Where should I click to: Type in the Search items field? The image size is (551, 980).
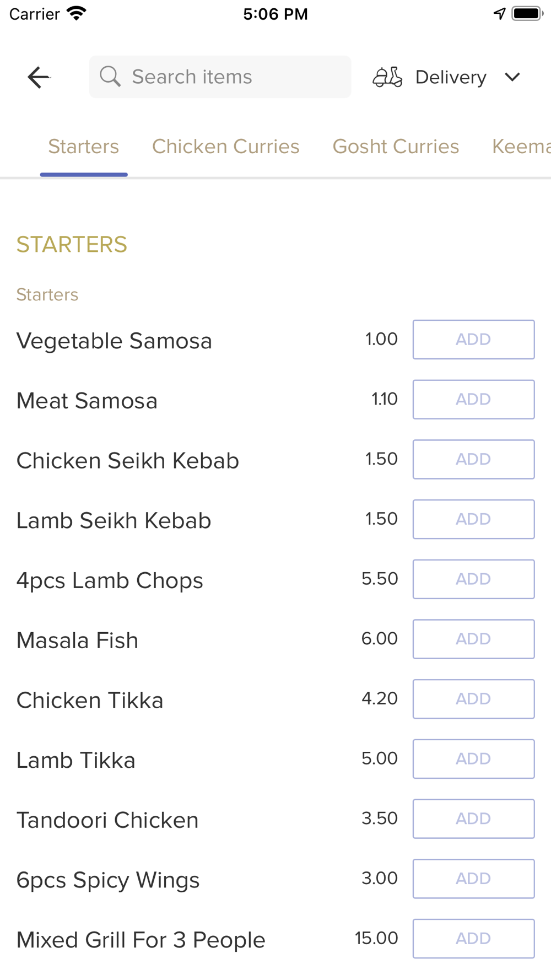click(x=231, y=77)
